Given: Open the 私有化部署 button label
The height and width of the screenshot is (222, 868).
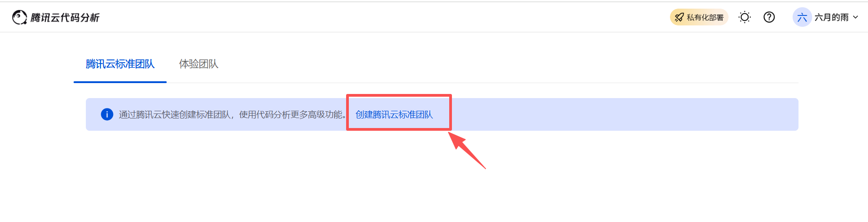Looking at the screenshot, I should [x=705, y=17].
